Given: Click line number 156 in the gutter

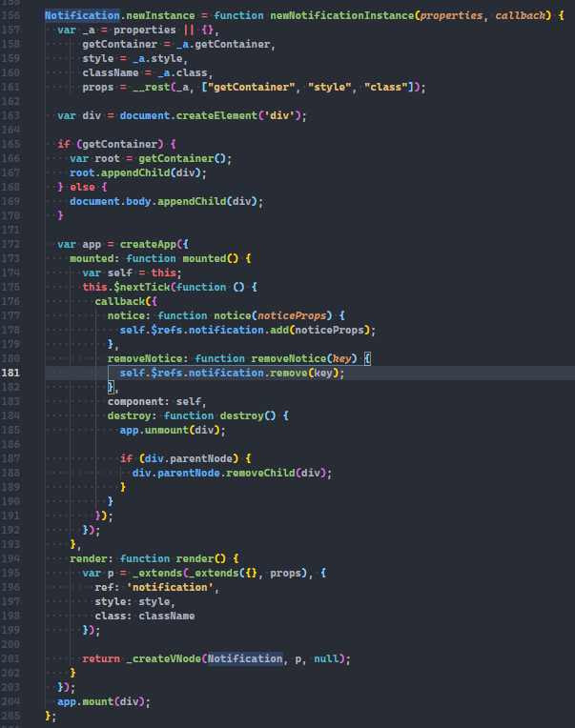Looking at the screenshot, I should [12, 15].
